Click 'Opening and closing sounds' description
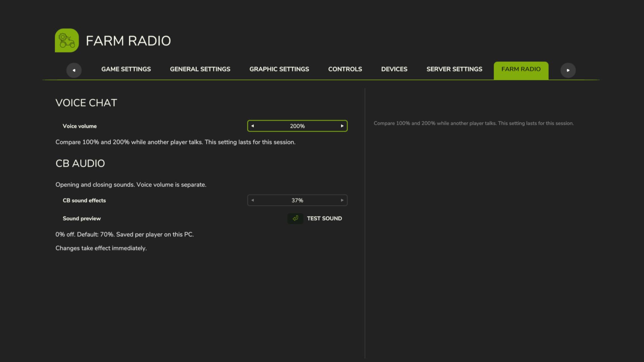The image size is (644, 362). tap(131, 185)
